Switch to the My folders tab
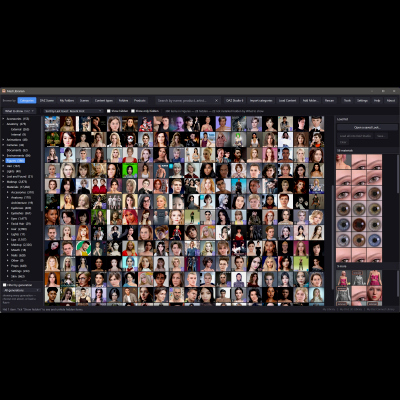The height and width of the screenshot is (400, 400). coord(67,100)
